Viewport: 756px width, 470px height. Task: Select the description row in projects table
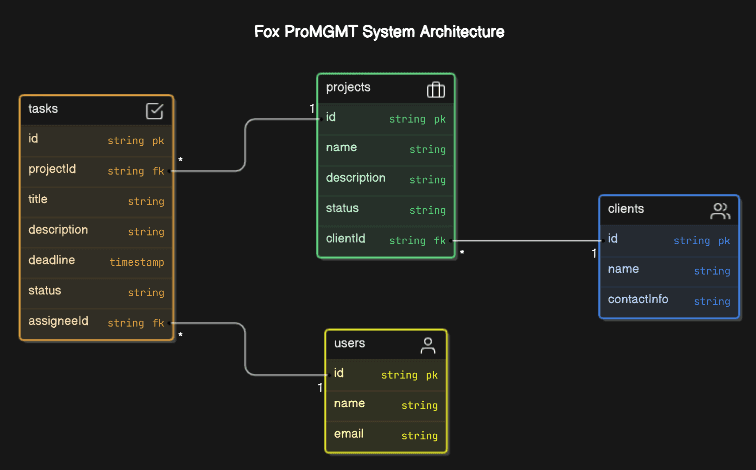coord(386,179)
